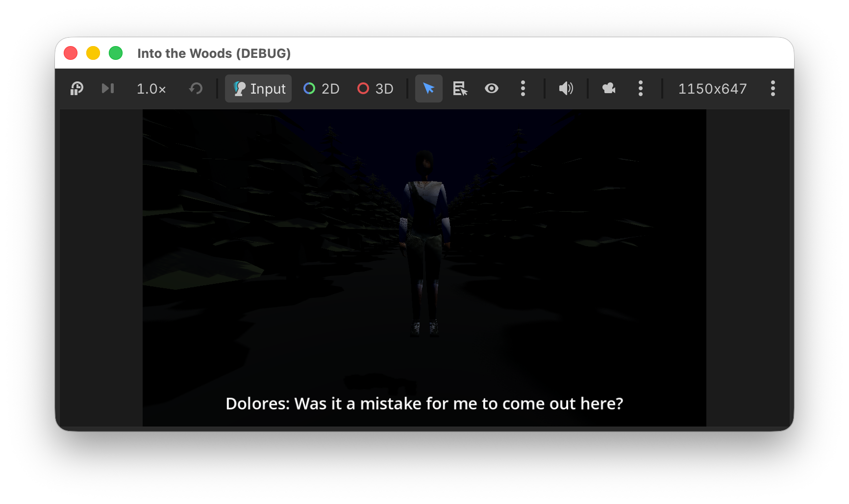Activate the arrow select tool
Image resolution: width=849 pixels, height=504 pixels.
[x=429, y=89]
